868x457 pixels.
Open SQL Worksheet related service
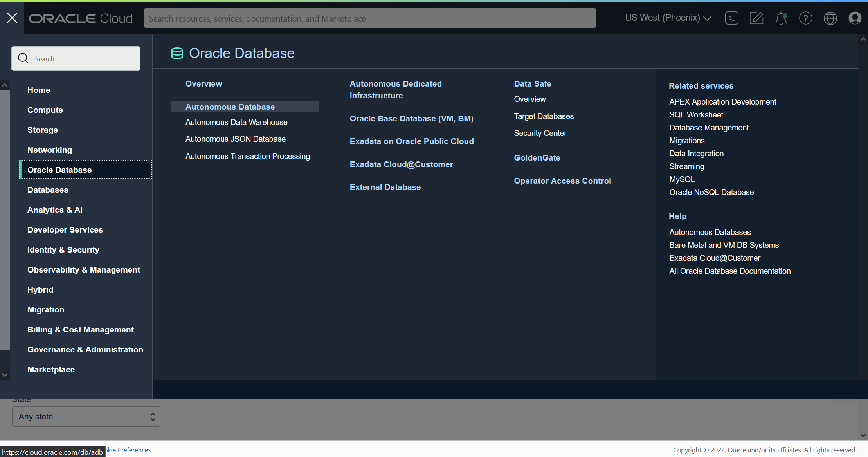[x=696, y=115]
